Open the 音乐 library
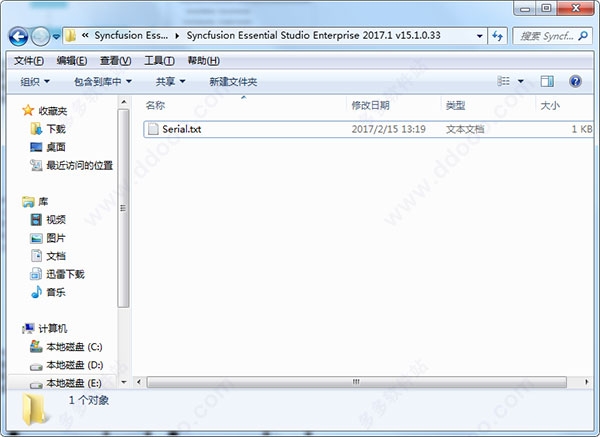Image resolution: width=600 pixels, height=437 pixels. (x=56, y=292)
